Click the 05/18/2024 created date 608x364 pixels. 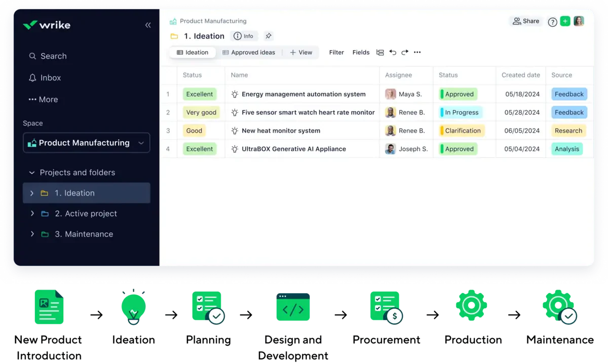pos(522,94)
